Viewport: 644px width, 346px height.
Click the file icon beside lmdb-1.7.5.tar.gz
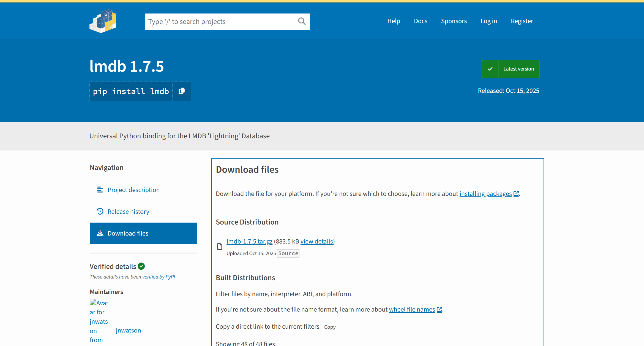click(x=219, y=247)
